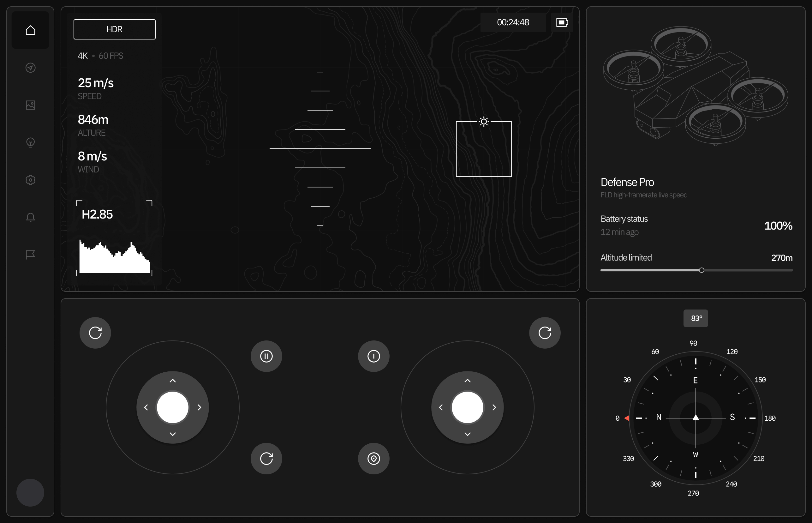This screenshot has width=812, height=523.
Task: Click the 60 FPS label
Action: tap(111, 56)
